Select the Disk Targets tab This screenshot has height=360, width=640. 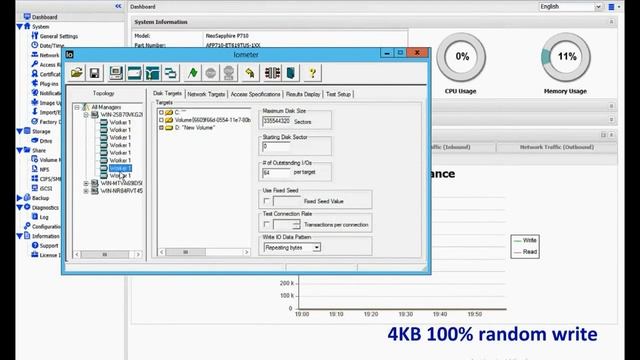pyautogui.click(x=167, y=93)
